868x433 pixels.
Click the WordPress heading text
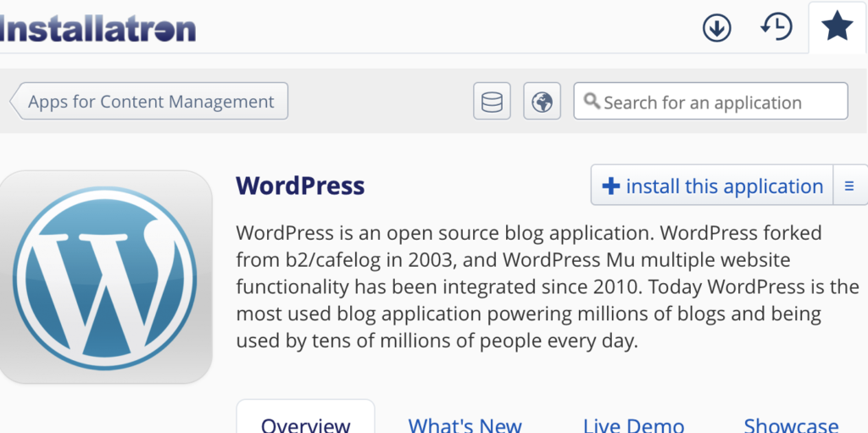300,186
